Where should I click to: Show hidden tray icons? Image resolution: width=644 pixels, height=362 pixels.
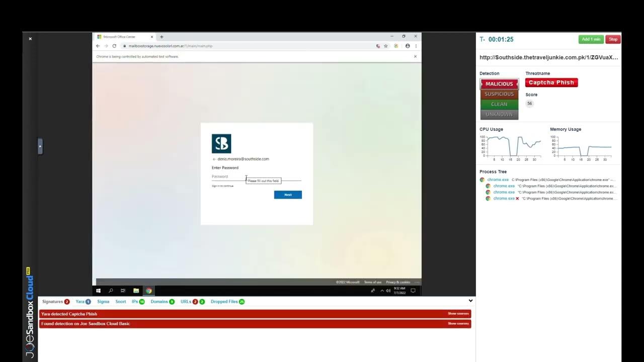(x=382, y=291)
